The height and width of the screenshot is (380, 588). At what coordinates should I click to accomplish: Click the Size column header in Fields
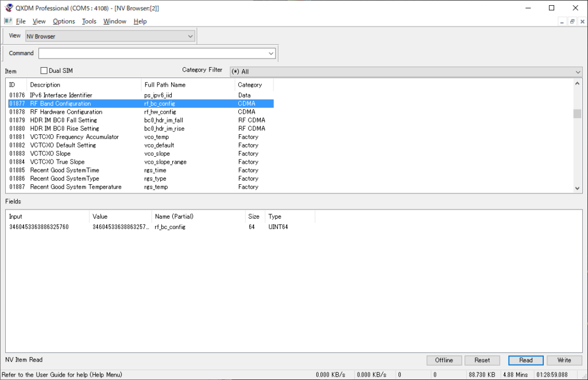255,216
